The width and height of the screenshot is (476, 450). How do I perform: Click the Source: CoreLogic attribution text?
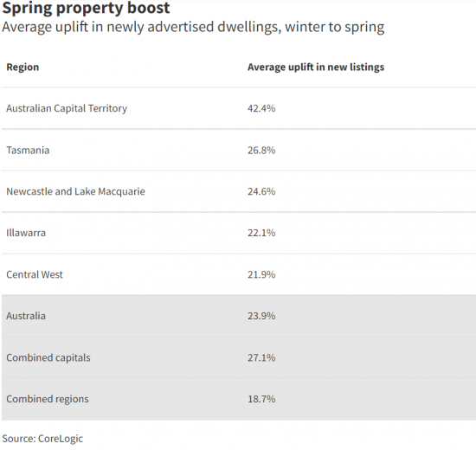click(42, 439)
